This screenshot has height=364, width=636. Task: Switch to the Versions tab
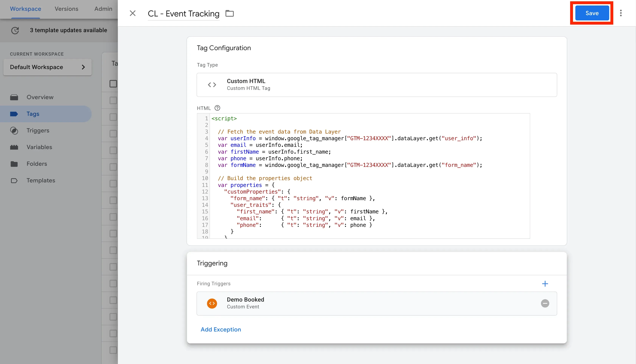tap(66, 9)
